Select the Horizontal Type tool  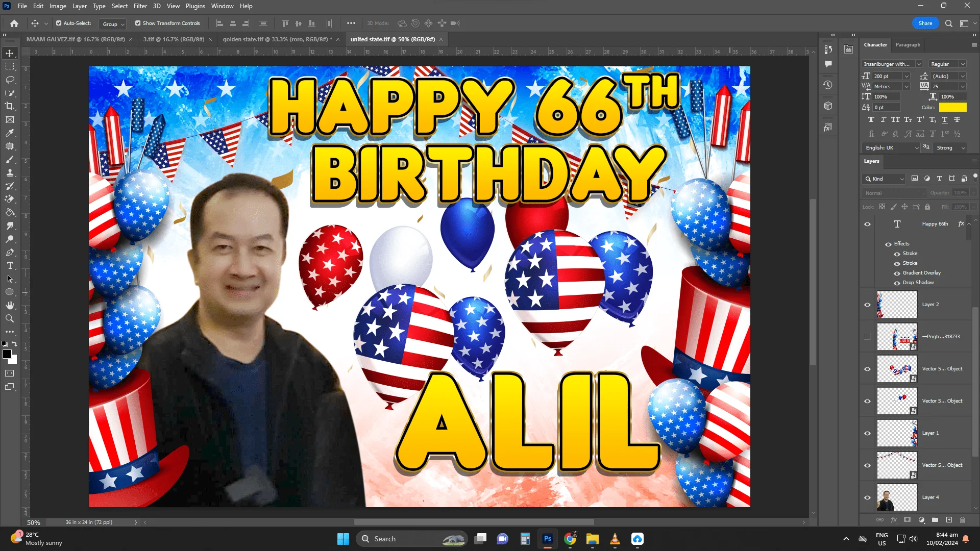tap(10, 266)
